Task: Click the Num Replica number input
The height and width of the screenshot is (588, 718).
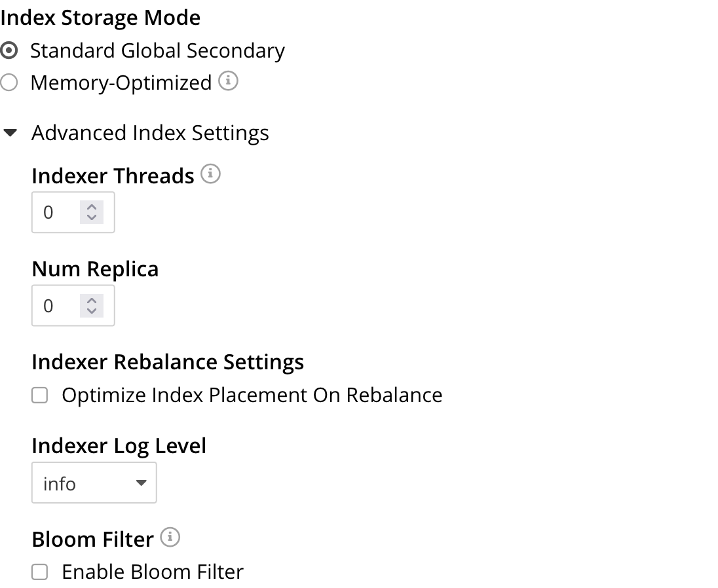Action: [56, 305]
